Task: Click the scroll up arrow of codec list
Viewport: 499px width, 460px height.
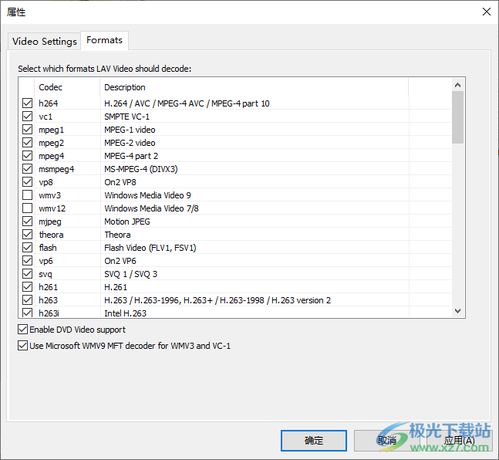Action: click(x=458, y=85)
